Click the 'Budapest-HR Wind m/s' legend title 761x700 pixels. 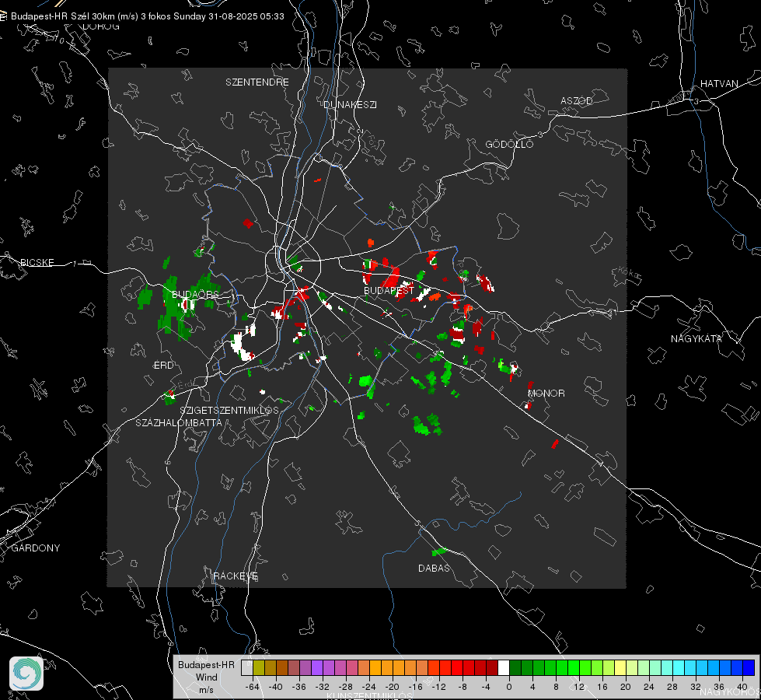click(x=206, y=677)
